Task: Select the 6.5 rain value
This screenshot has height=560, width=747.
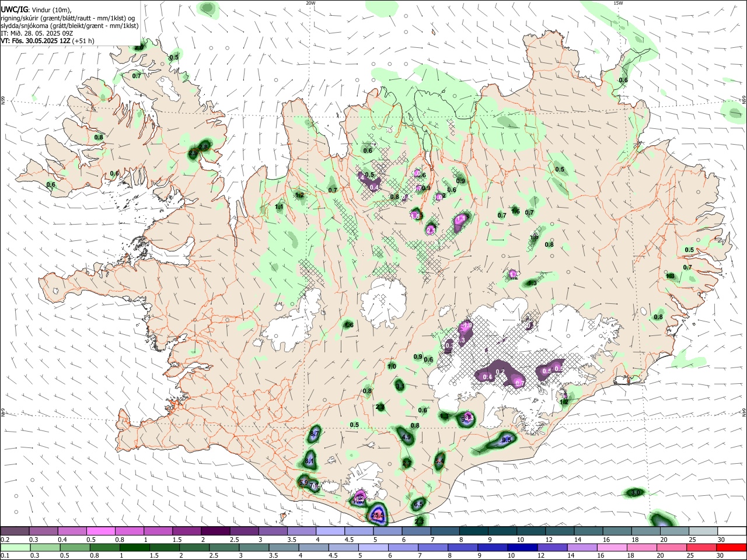Action: [x=418, y=504]
